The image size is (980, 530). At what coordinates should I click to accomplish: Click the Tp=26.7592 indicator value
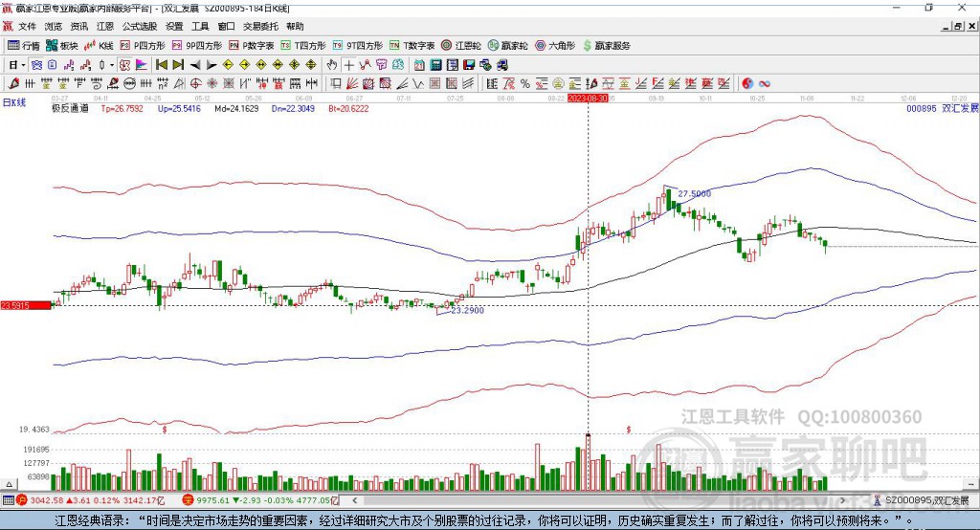122,108
